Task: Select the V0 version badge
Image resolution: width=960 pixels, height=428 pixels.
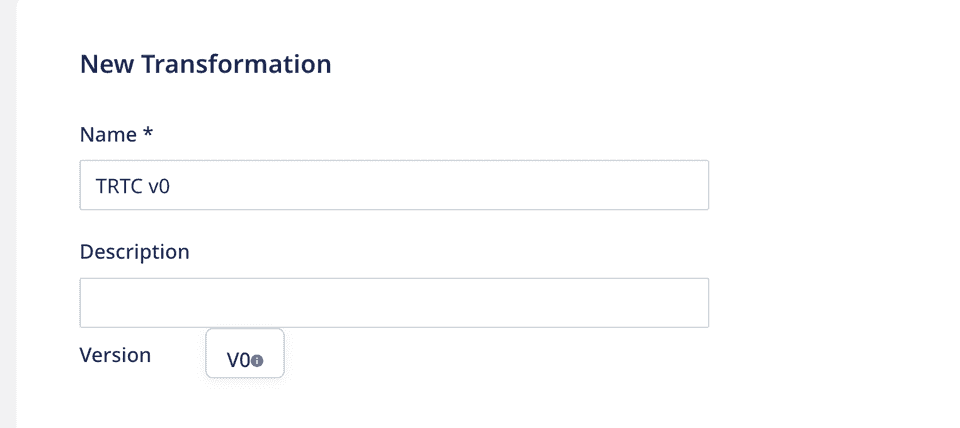Action: pos(245,353)
